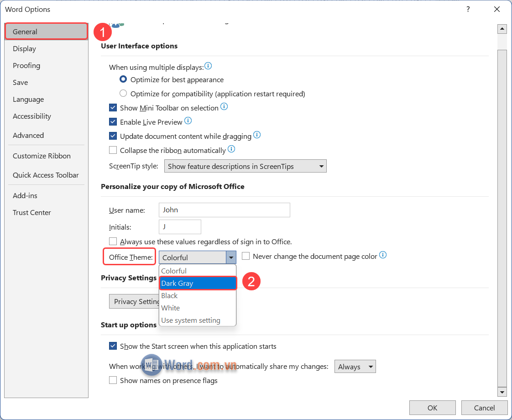Click info icon beside multiple displays label

[208, 66]
